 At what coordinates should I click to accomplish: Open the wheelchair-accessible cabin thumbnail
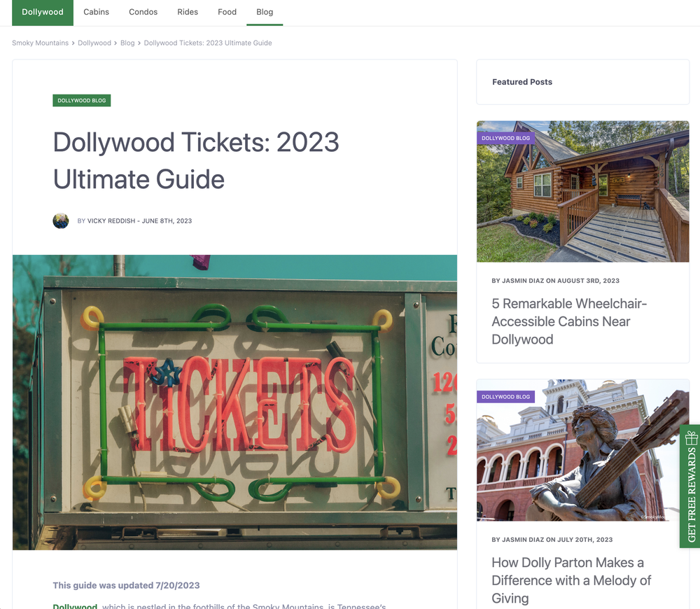582,191
